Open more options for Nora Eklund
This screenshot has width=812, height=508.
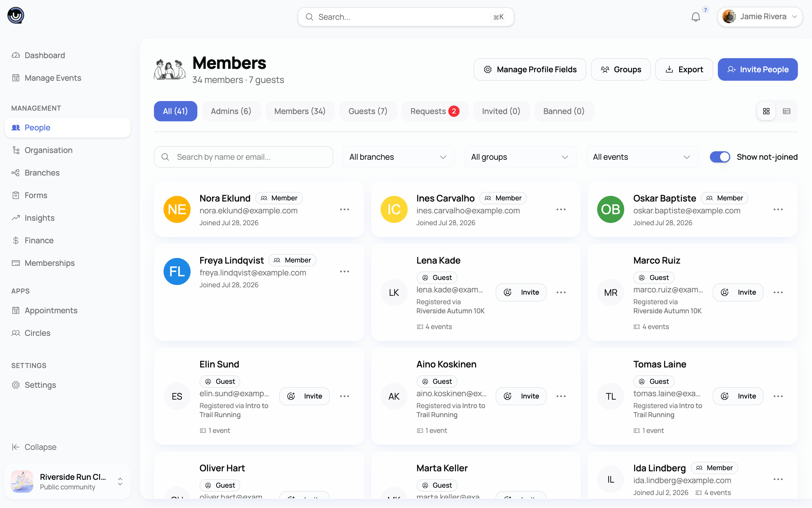click(344, 209)
